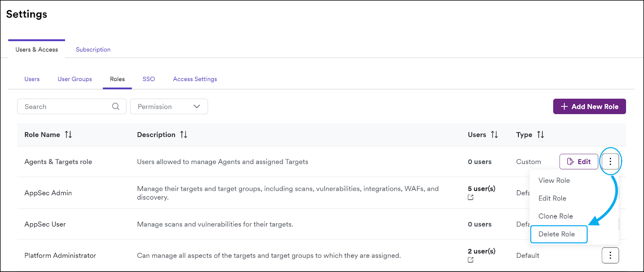Switch to the Users & Access tab
644x272 pixels.
pos(37,49)
